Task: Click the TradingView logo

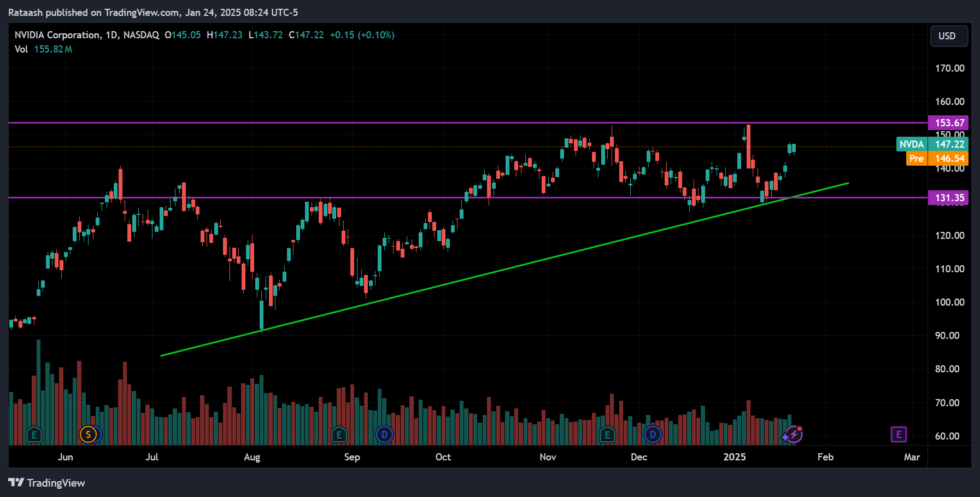Action: (x=46, y=483)
